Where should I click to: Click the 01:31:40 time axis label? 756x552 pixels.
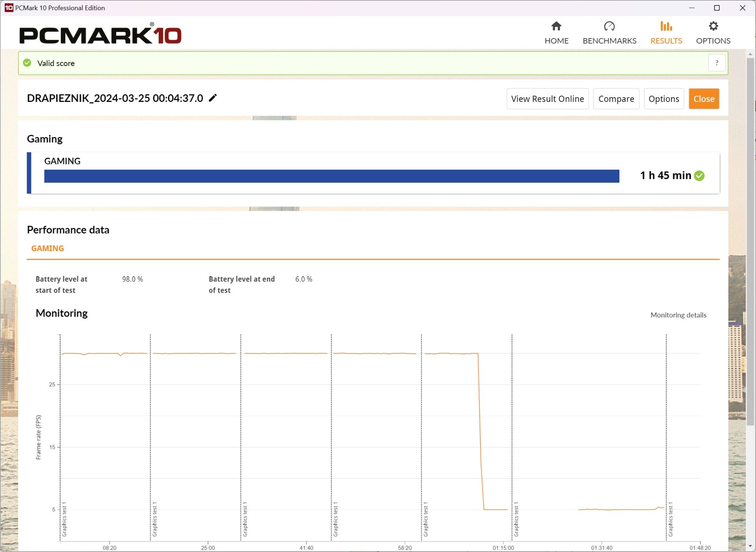(602, 548)
